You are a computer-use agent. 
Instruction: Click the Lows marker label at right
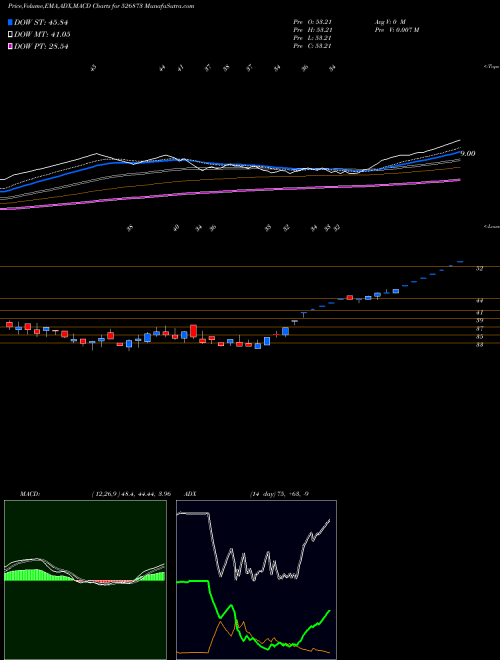[491, 226]
